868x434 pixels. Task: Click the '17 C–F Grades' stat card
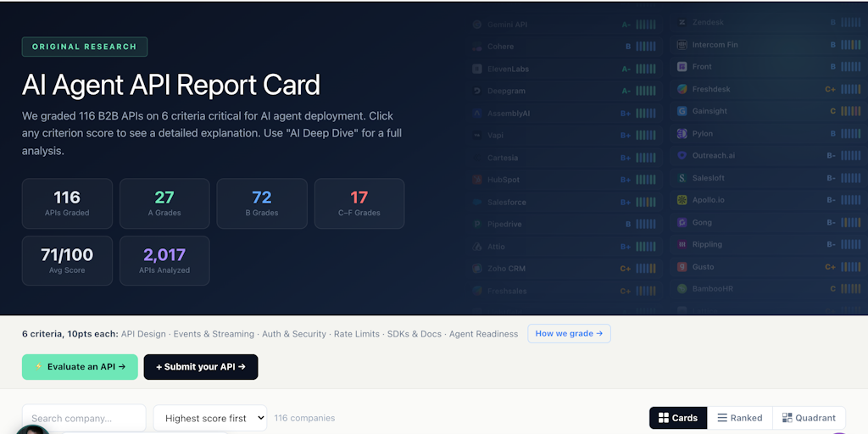(x=359, y=203)
